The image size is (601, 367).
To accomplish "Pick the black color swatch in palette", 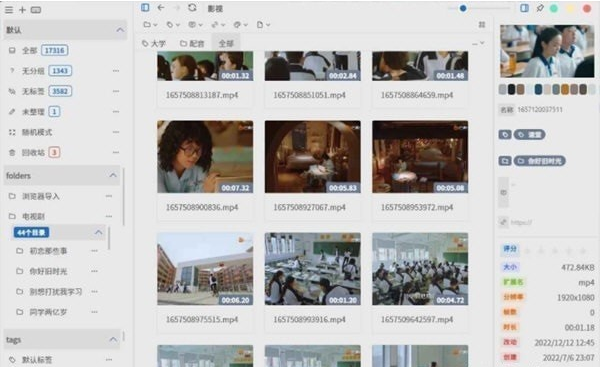I will (511, 89).
